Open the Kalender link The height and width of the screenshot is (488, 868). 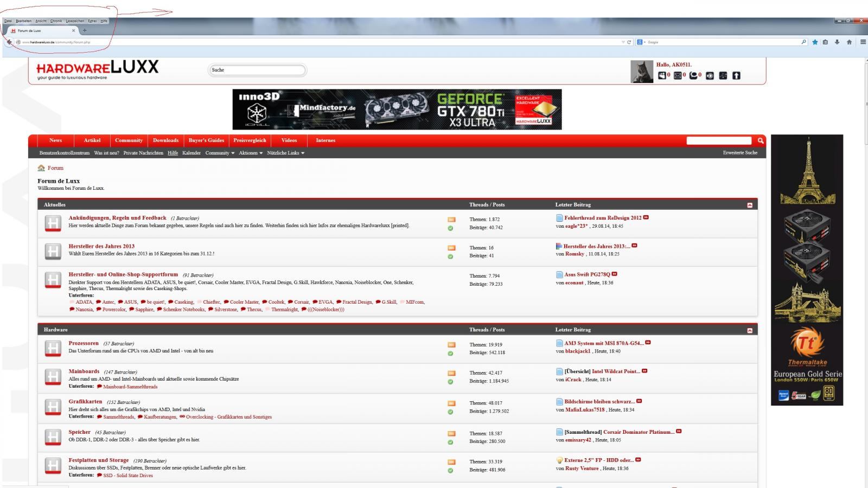point(192,153)
